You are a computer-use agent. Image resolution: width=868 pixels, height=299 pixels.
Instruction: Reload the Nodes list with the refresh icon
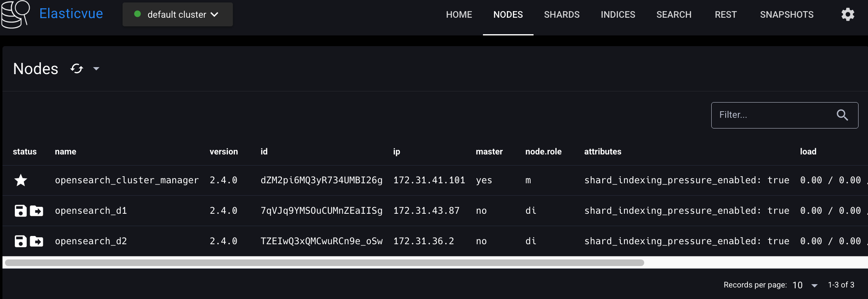(x=77, y=68)
